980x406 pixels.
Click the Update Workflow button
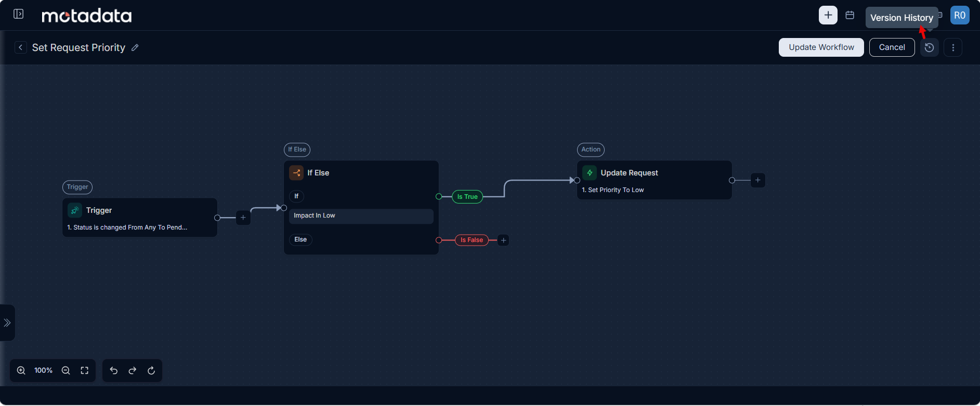tap(821, 47)
